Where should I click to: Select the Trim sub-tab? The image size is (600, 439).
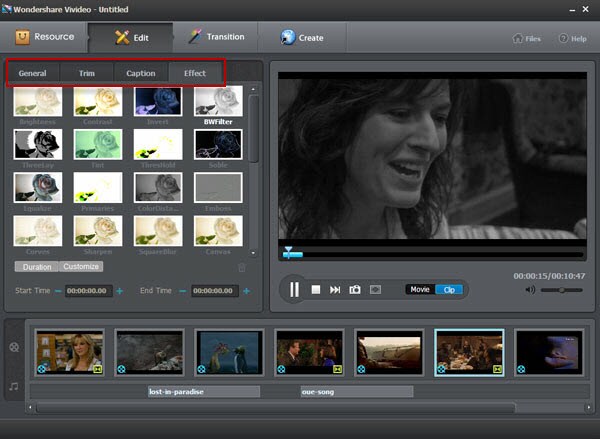[x=87, y=73]
